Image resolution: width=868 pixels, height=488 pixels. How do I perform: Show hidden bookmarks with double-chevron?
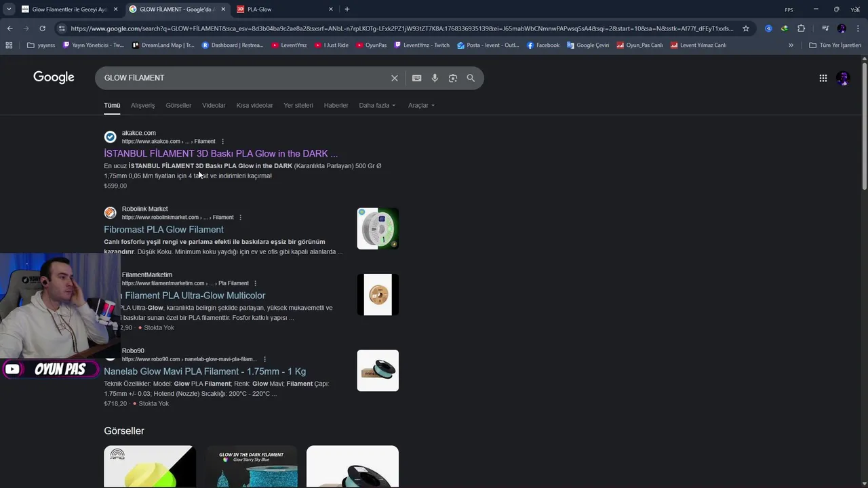pos(791,45)
